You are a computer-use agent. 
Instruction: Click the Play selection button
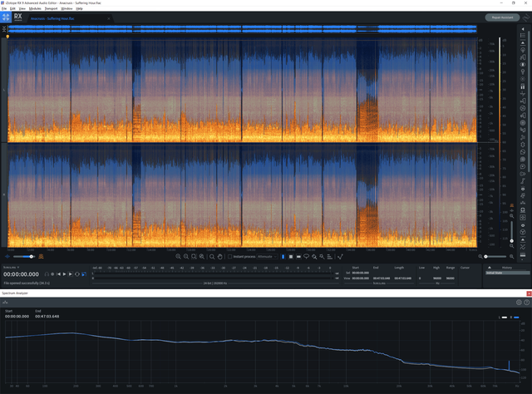(71, 274)
